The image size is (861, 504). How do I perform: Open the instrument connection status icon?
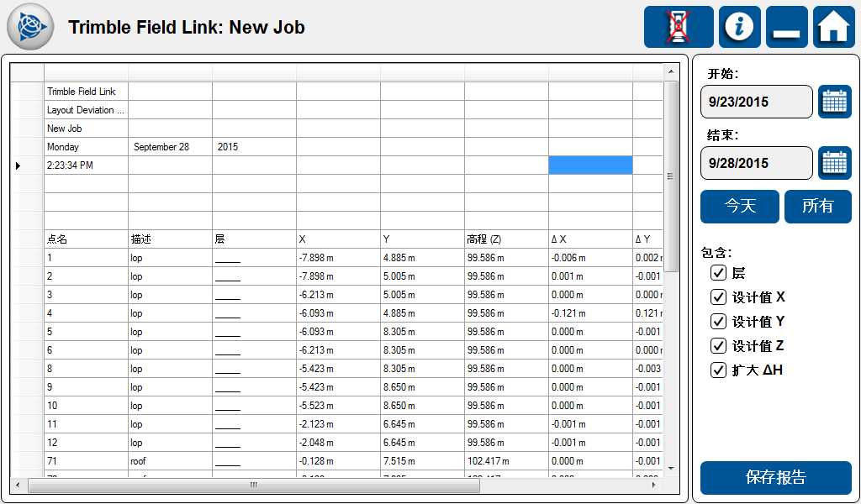(x=679, y=27)
